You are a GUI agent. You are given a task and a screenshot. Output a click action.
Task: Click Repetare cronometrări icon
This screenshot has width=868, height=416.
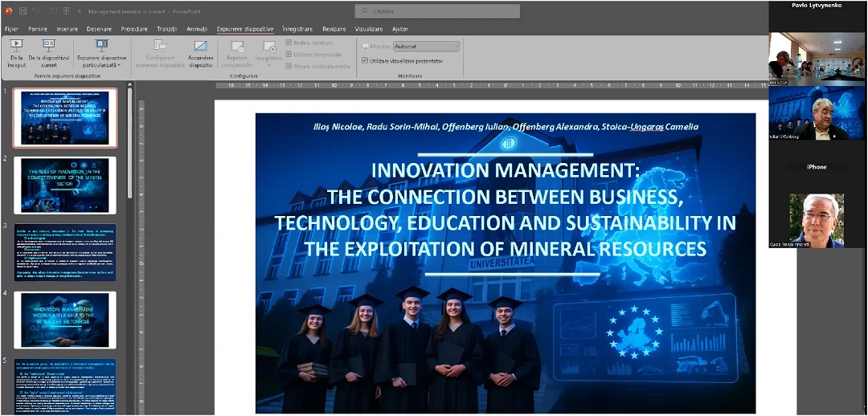tap(237, 47)
